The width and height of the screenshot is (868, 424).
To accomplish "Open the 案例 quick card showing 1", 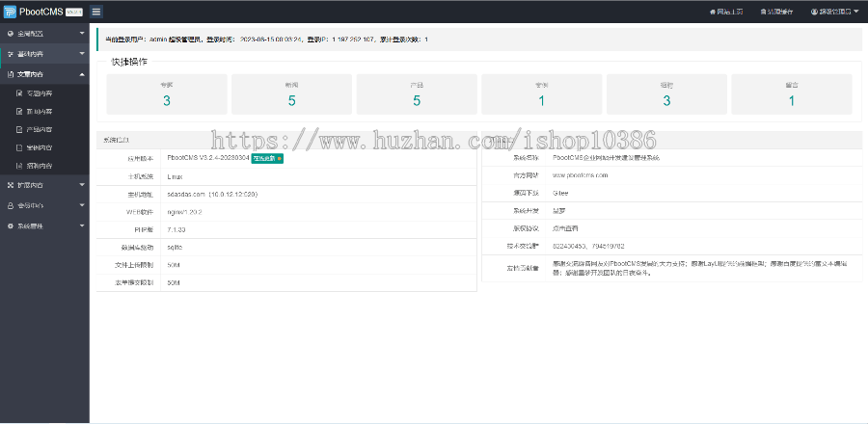I will point(542,94).
